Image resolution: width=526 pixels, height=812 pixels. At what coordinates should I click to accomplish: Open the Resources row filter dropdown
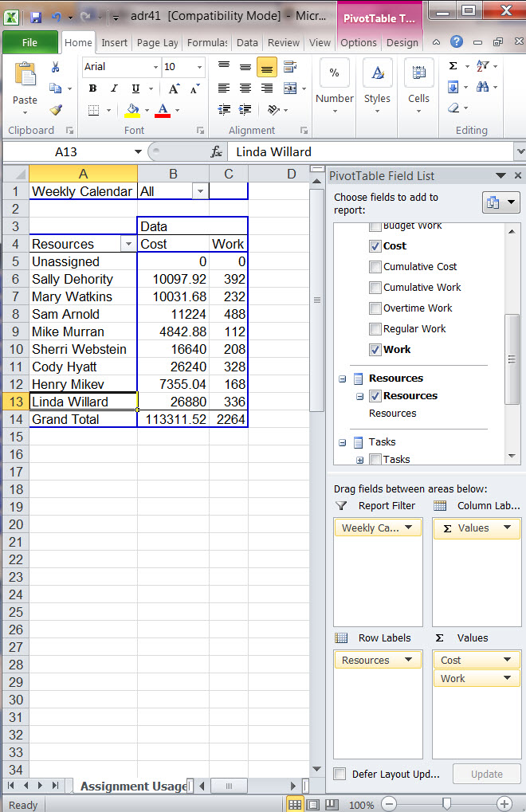127,245
